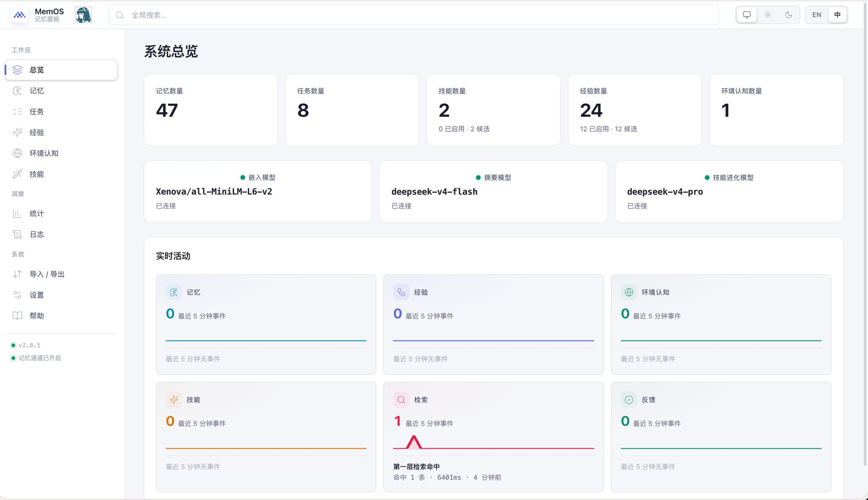
Task: Open the 日志 sidebar label
Action: coord(37,234)
